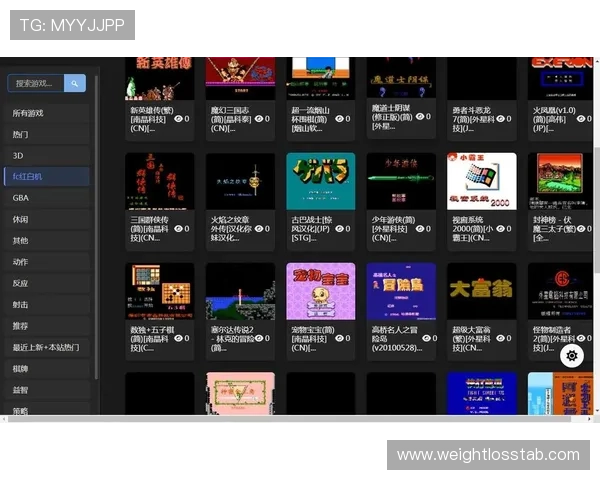Click eye icon under 少年游侠 card
Viewport: 600px width, 480px height.
pyautogui.click(x=419, y=228)
